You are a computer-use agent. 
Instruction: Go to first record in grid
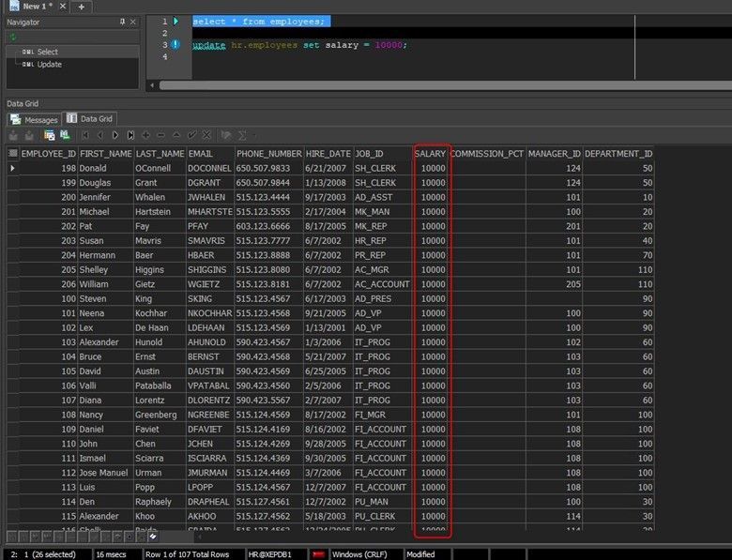click(85, 135)
